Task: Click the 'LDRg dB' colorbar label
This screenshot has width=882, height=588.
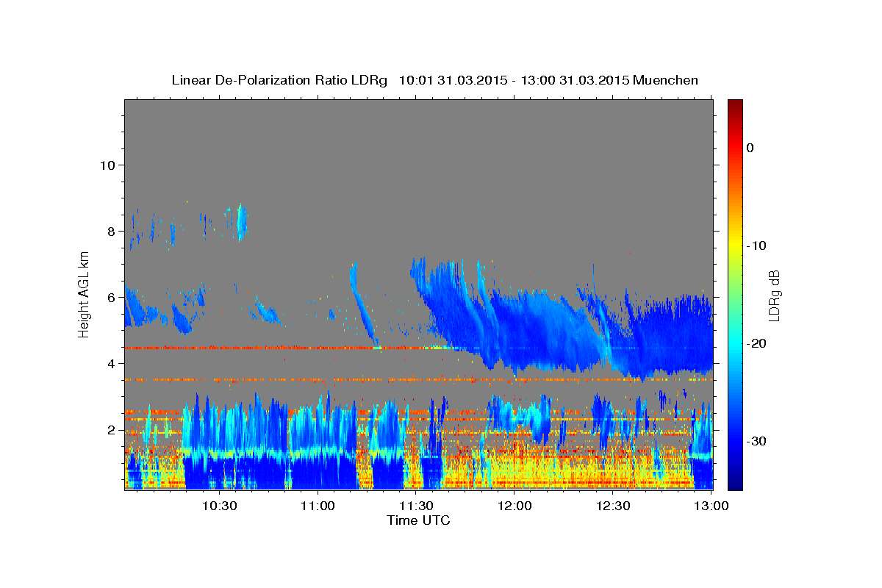Action: [x=774, y=295]
